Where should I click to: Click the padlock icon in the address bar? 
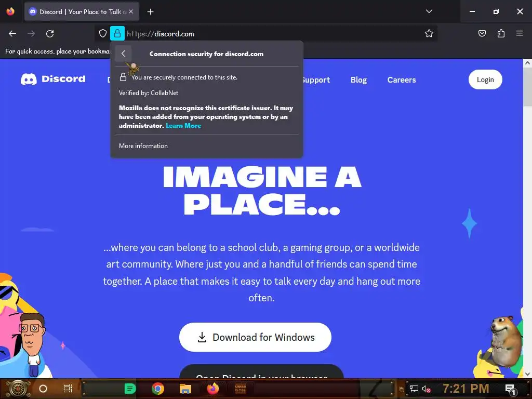click(117, 34)
